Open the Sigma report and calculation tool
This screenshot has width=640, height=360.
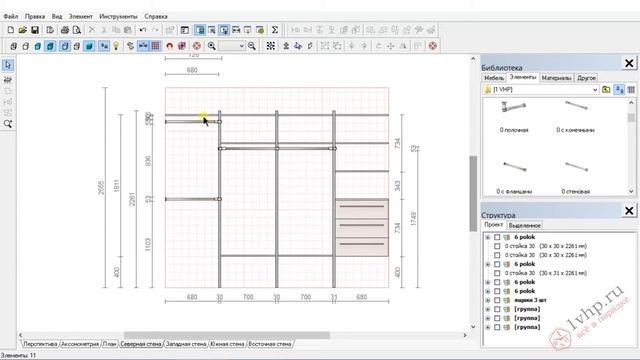[275, 30]
